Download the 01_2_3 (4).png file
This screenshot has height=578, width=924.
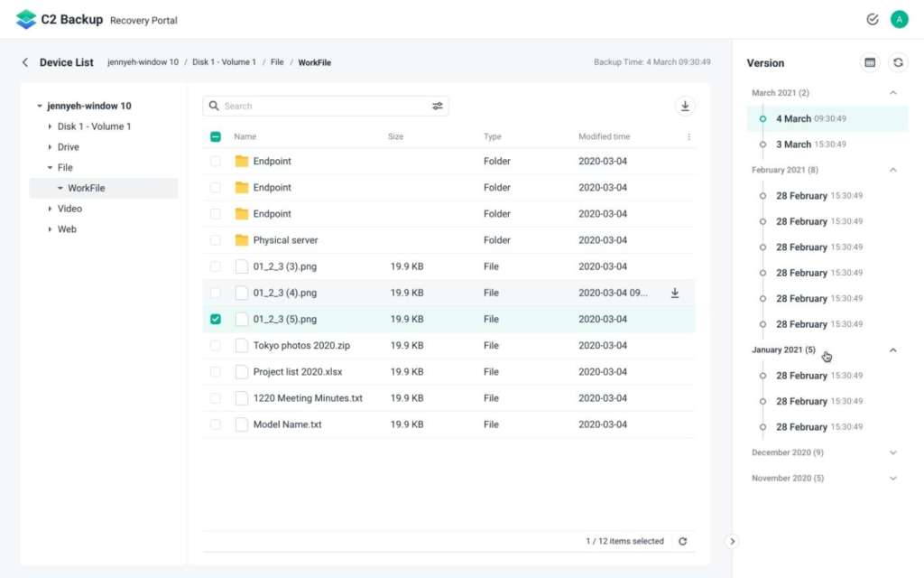674,293
